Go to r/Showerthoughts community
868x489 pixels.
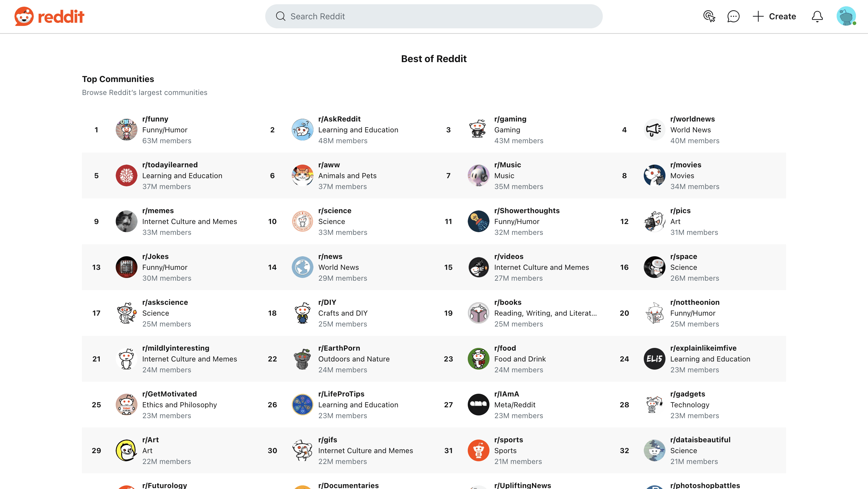point(526,211)
